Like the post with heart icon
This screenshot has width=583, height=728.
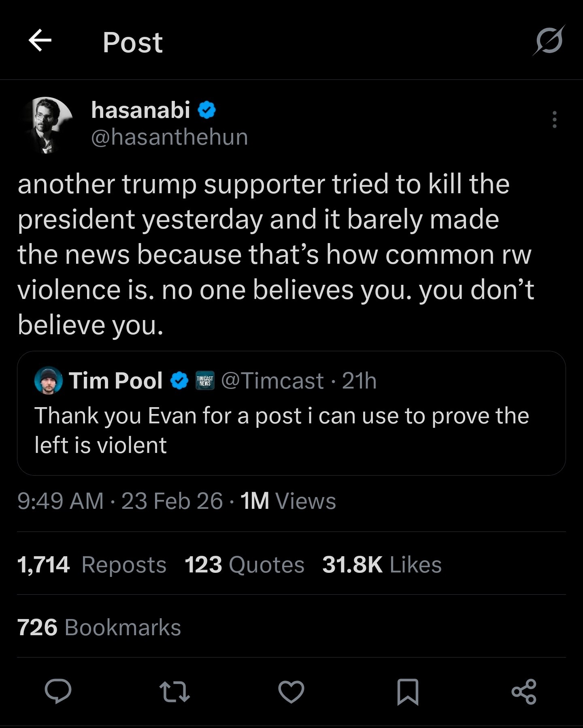[291, 692]
